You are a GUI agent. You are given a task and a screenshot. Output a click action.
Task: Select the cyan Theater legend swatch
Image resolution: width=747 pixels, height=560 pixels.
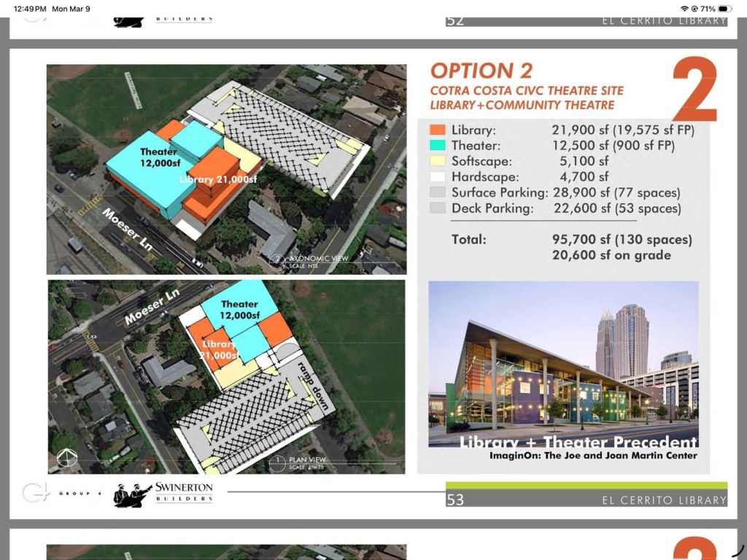click(x=438, y=146)
